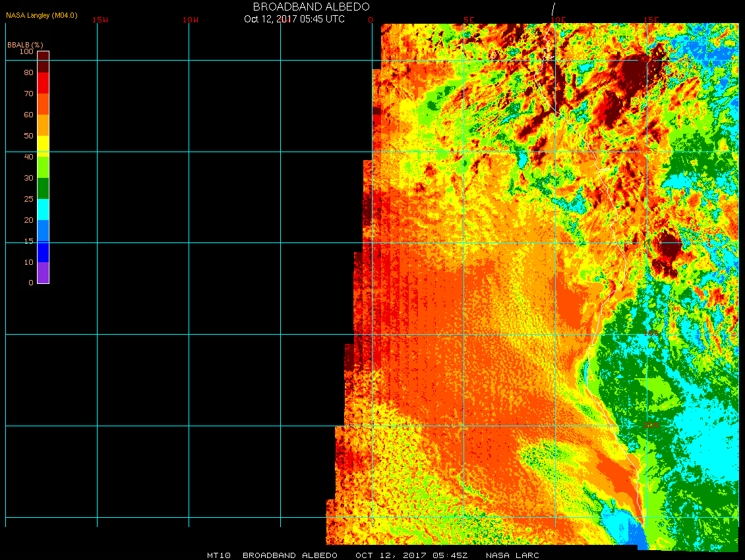
Task: Click the 10W longitude label
Action: coord(191,20)
